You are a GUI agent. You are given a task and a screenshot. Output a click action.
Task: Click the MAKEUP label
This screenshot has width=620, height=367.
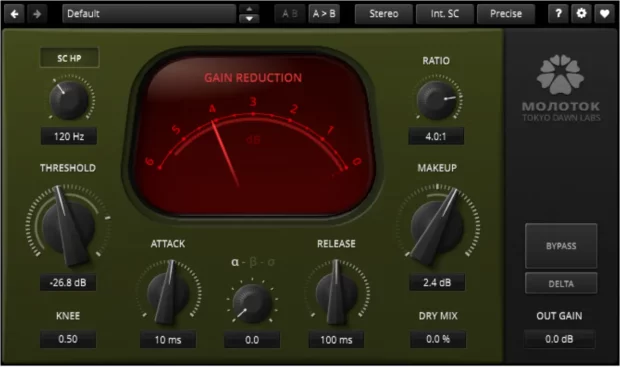pyautogui.click(x=437, y=168)
